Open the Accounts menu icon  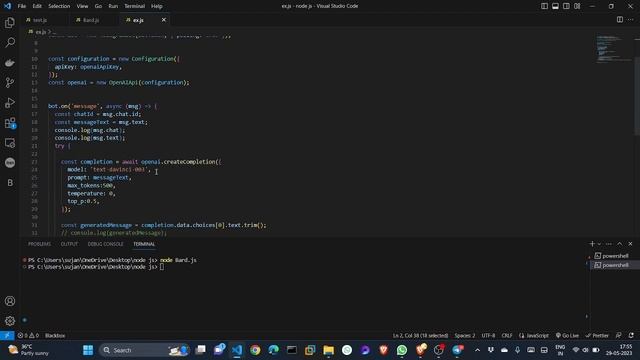(10, 301)
